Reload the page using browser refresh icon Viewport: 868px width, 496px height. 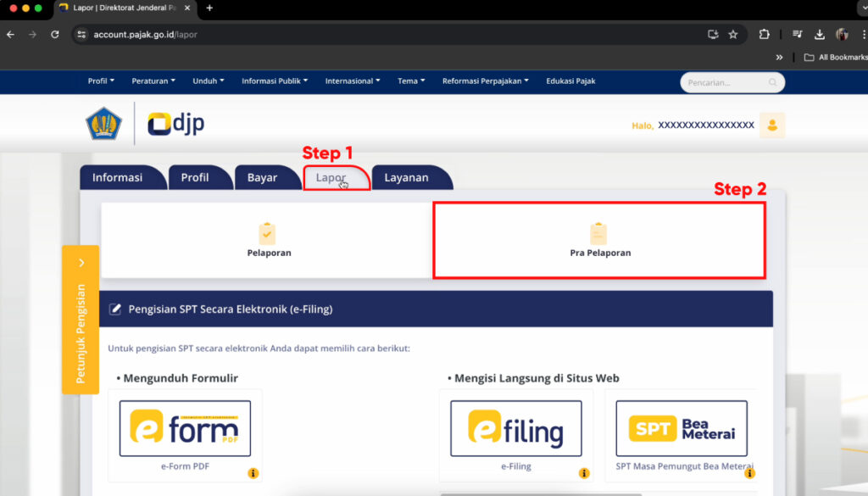click(55, 35)
